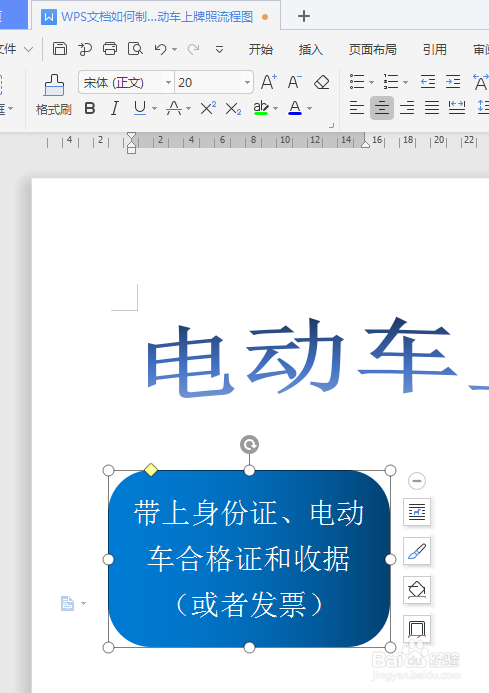Toggle Italic formatting
This screenshot has width=489, height=693.
click(x=115, y=108)
